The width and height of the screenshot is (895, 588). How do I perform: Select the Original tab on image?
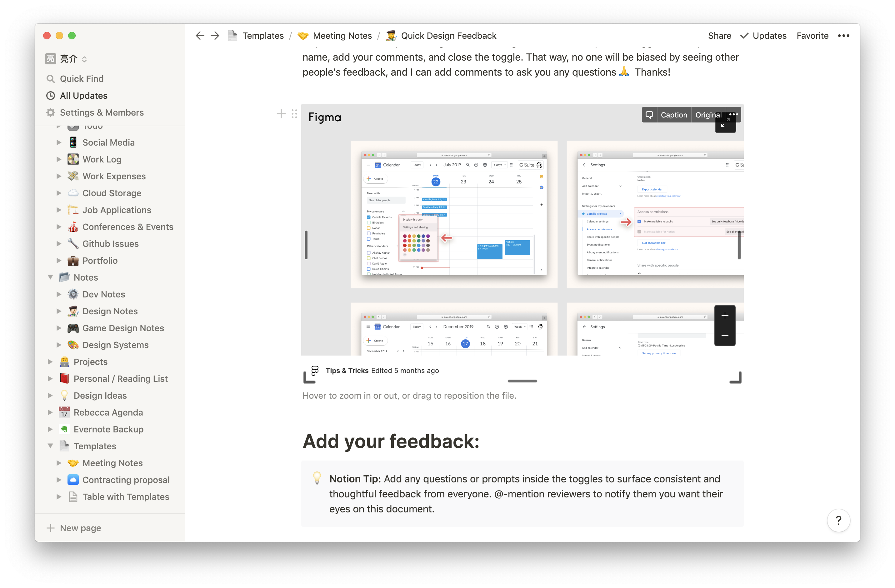point(708,115)
